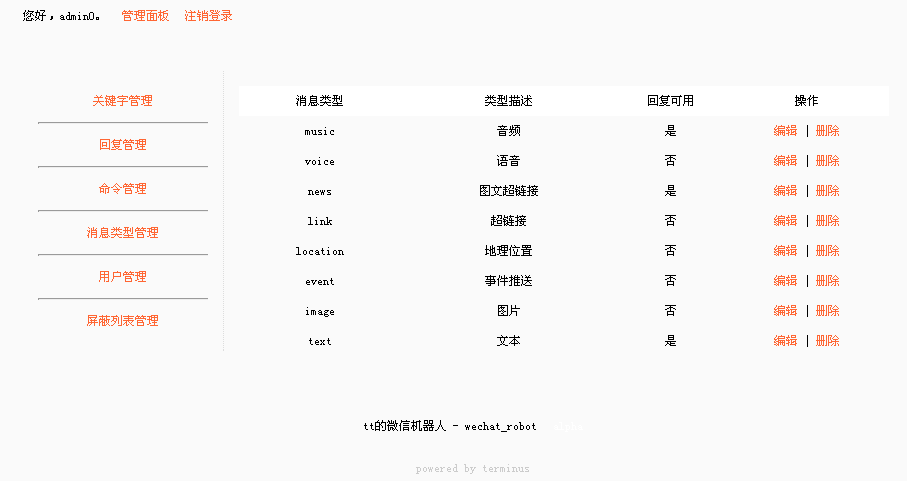Edit the news message type
This screenshot has width=907, height=481.
pos(785,191)
